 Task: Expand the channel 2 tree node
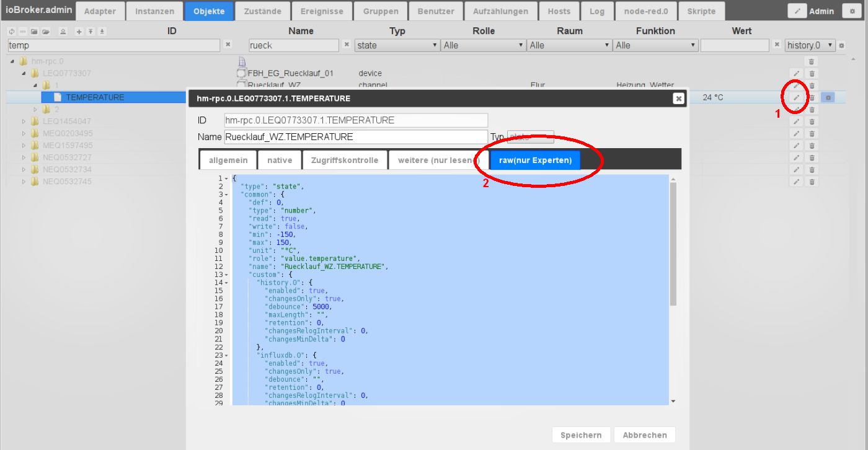tap(35, 109)
